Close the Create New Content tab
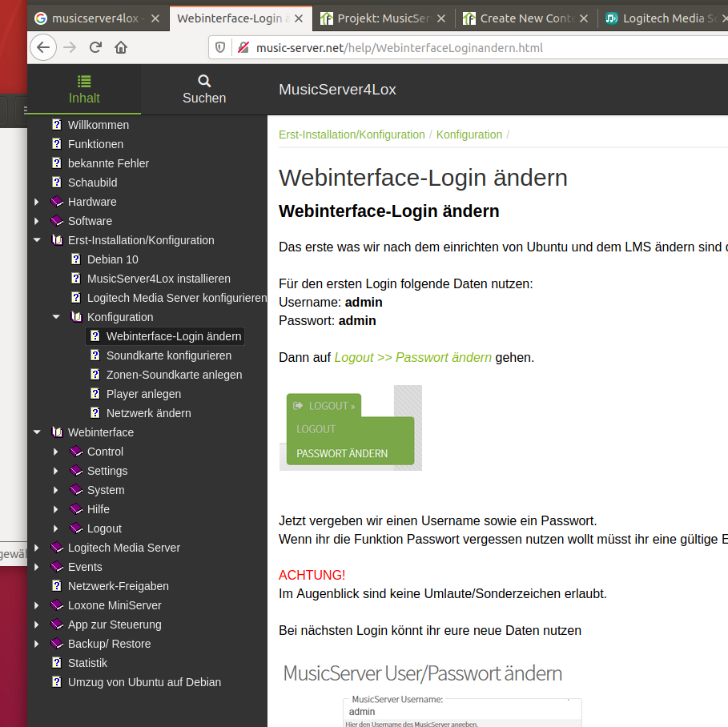The image size is (728, 727). point(584,18)
